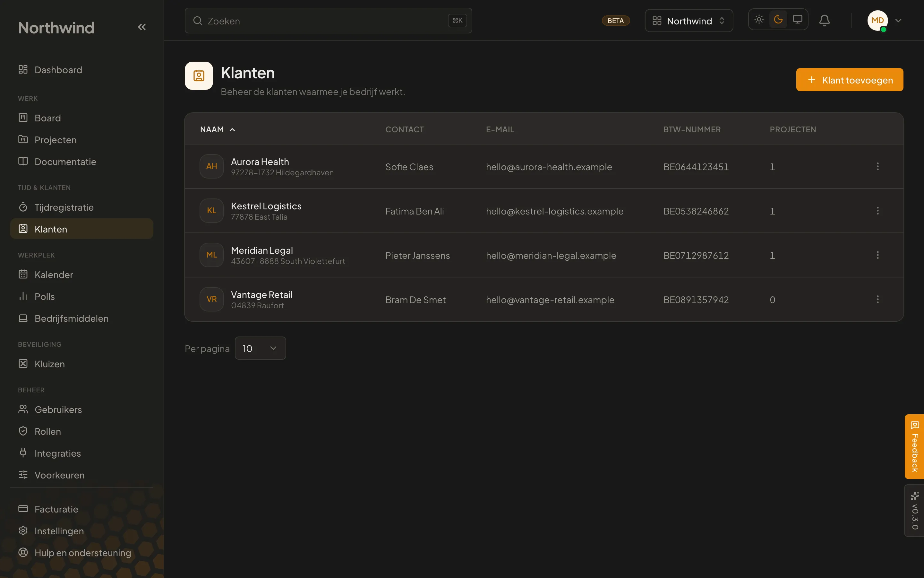Switch to light theme sun icon
Image resolution: width=924 pixels, height=578 pixels.
click(759, 20)
